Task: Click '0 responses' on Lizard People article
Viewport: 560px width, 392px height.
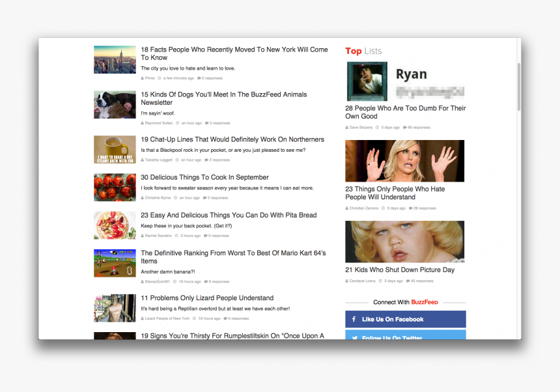Action: pyautogui.click(x=238, y=318)
